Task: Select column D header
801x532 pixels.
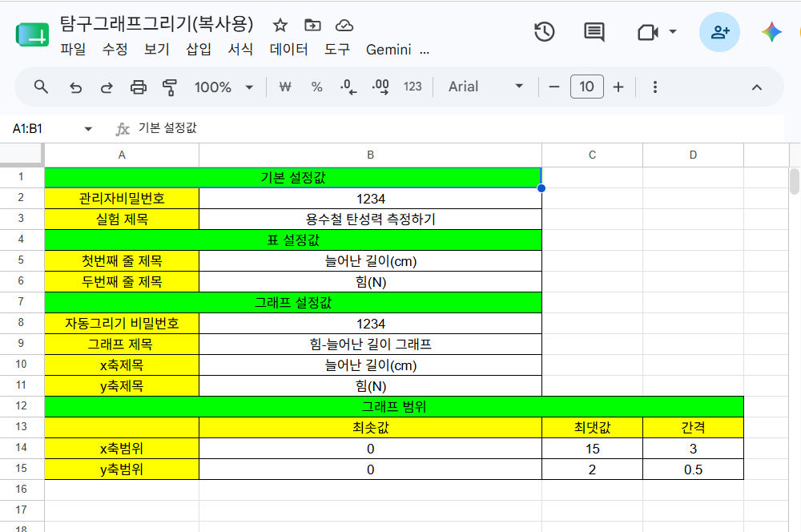Action: [693, 155]
